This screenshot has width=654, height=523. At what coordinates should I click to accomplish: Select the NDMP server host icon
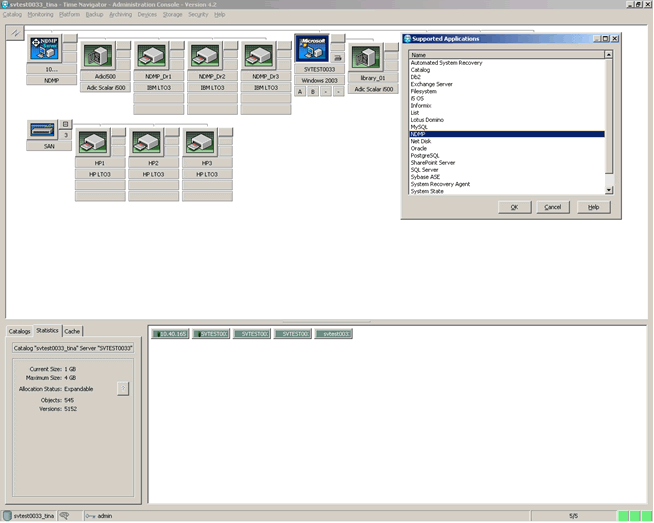[44, 48]
